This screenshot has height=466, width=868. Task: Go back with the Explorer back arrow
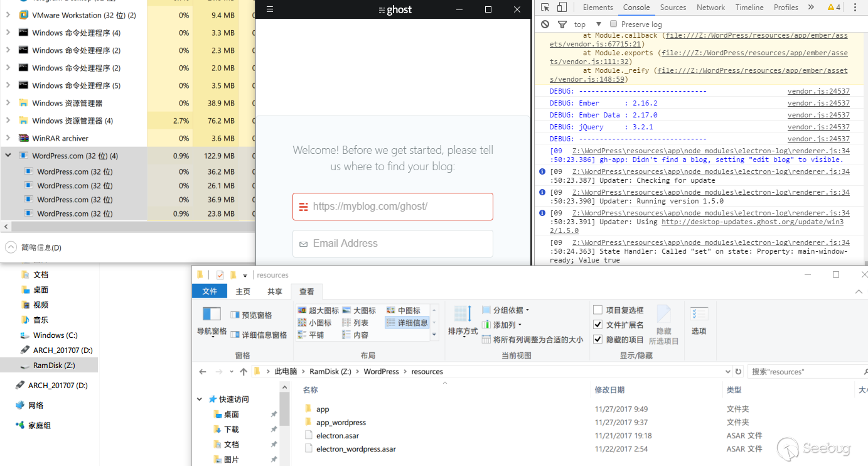(203, 372)
